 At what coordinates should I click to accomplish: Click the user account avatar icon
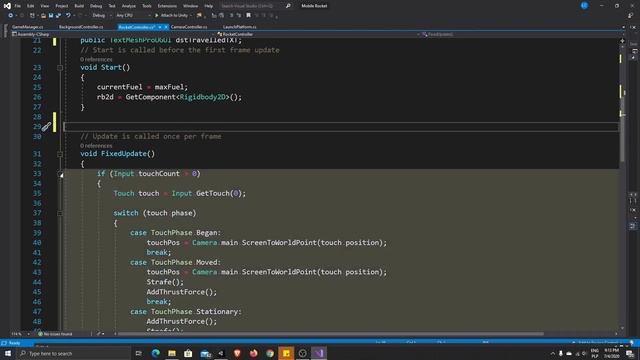tap(584, 5)
